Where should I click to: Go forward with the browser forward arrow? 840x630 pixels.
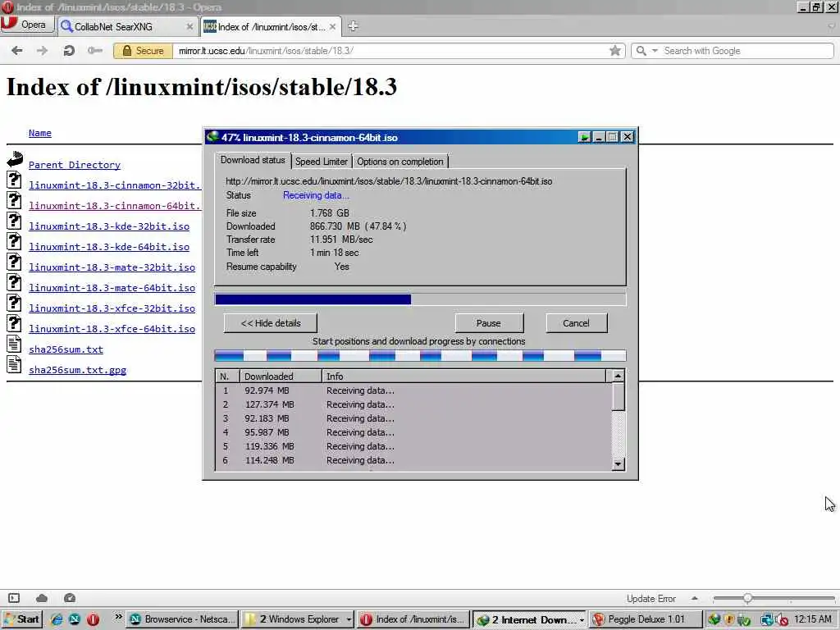(43, 51)
